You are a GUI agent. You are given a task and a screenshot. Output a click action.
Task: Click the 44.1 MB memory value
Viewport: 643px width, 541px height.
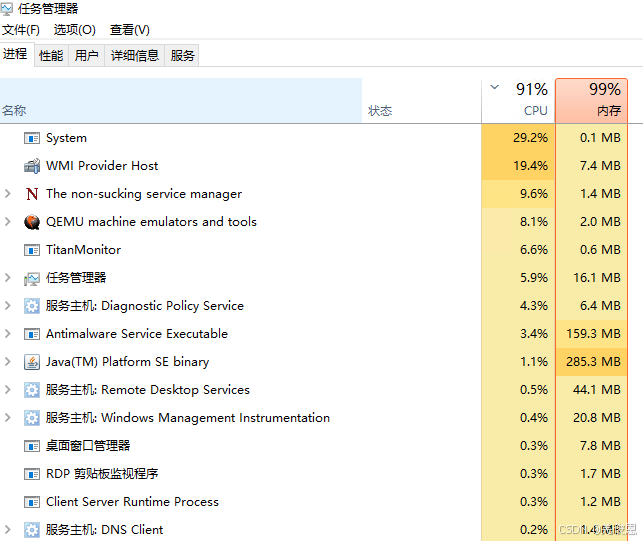coord(597,390)
